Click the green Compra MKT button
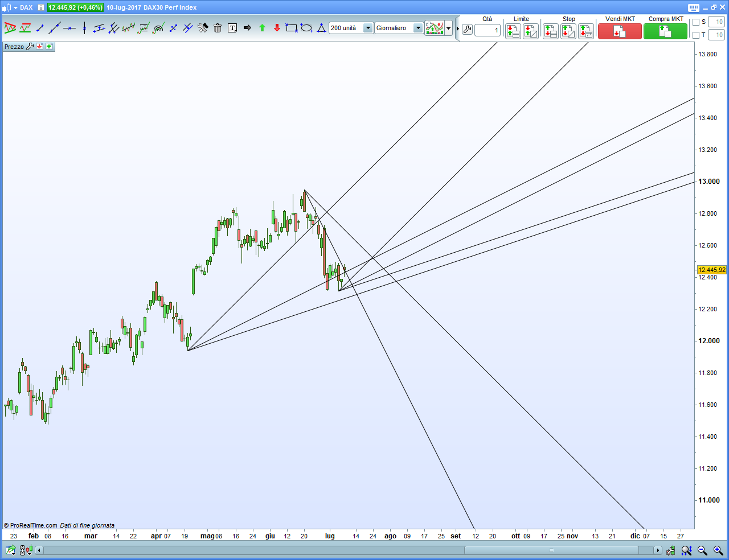This screenshot has width=729, height=560. (665, 31)
